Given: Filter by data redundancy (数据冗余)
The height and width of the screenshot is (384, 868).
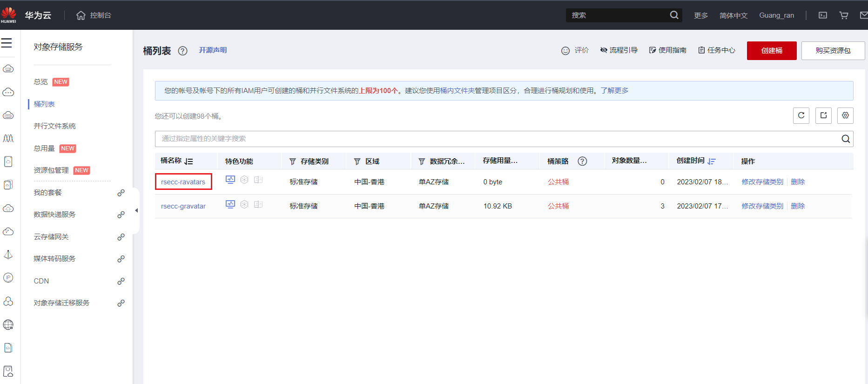Looking at the screenshot, I should [x=422, y=162].
